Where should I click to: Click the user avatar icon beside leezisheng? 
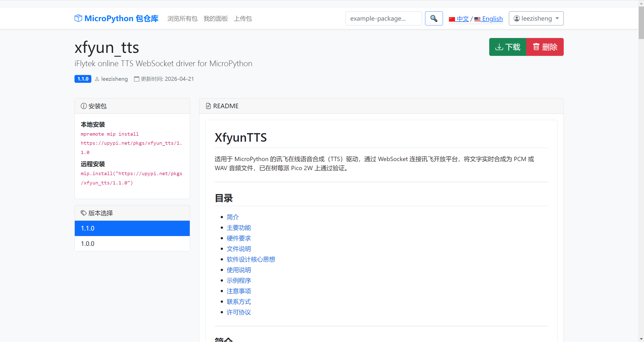coord(517,18)
